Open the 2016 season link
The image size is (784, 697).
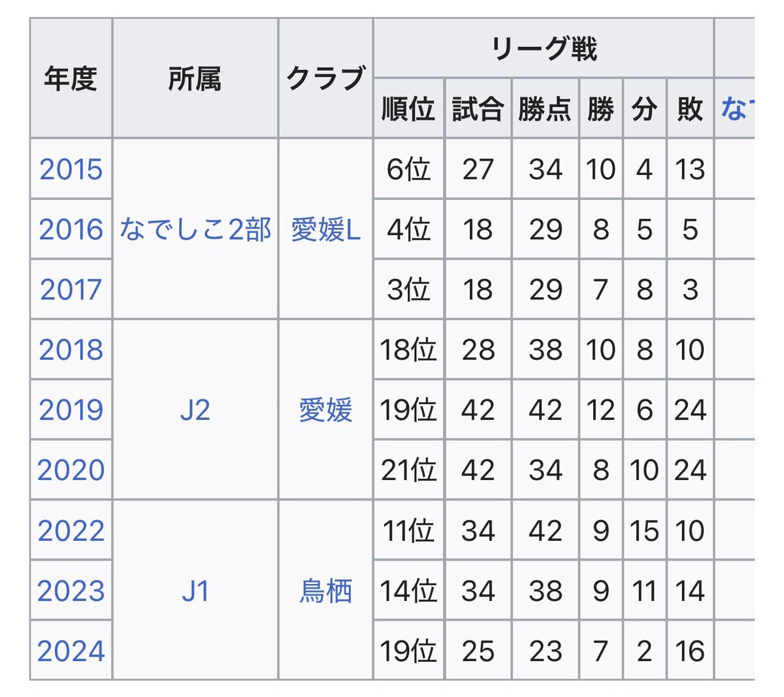click(71, 229)
